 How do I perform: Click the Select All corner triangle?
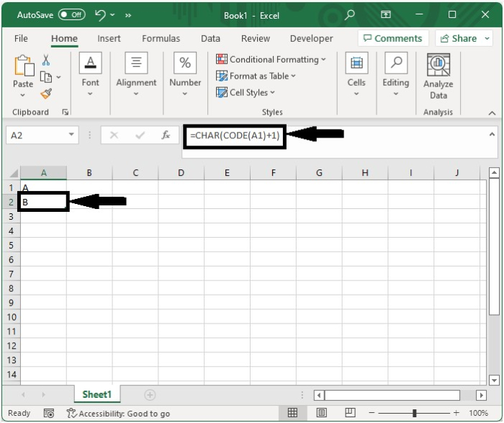14,173
